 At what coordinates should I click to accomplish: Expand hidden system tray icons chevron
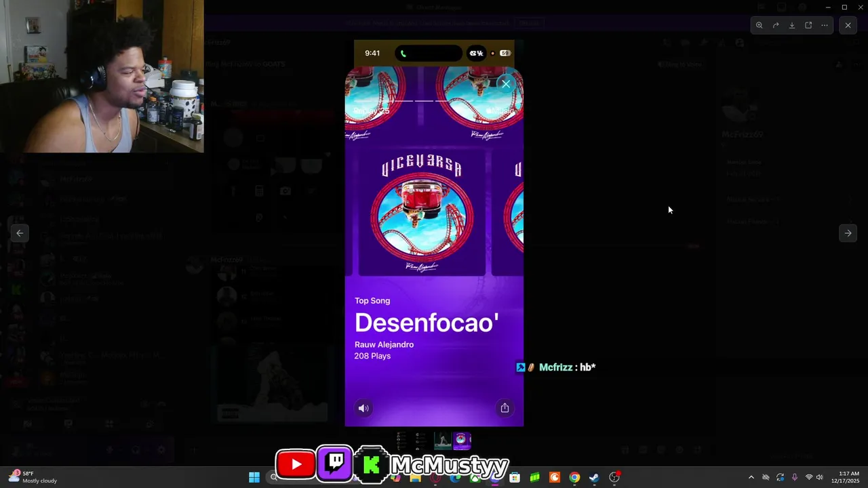pyautogui.click(x=751, y=477)
